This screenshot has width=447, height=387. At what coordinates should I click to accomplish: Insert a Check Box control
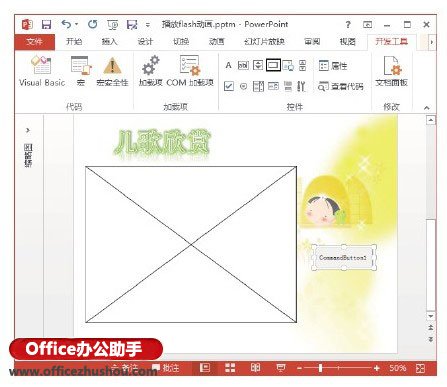[x=229, y=86]
